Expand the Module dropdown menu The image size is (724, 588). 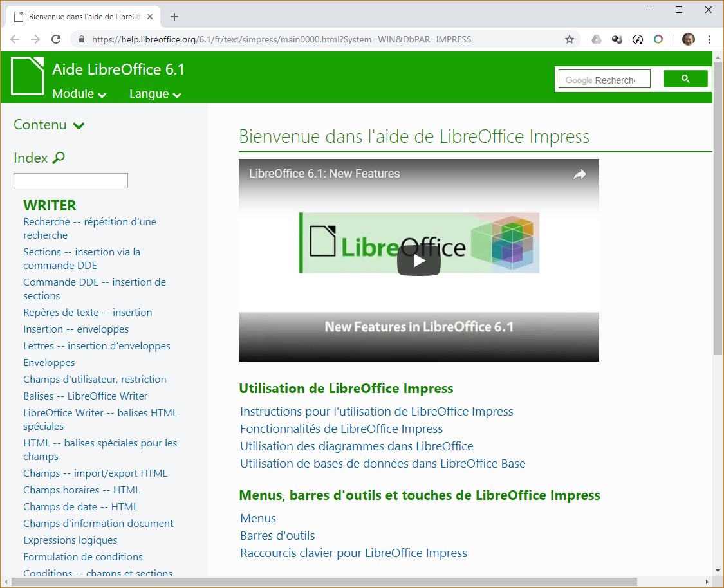click(79, 94)
